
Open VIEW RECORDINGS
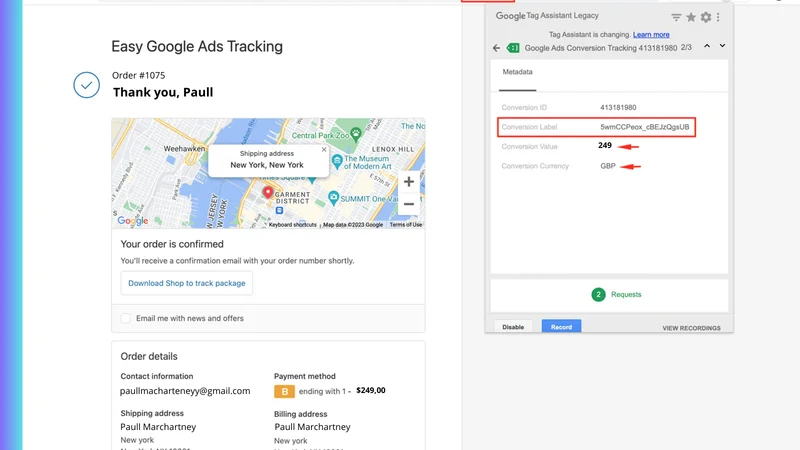691,328
